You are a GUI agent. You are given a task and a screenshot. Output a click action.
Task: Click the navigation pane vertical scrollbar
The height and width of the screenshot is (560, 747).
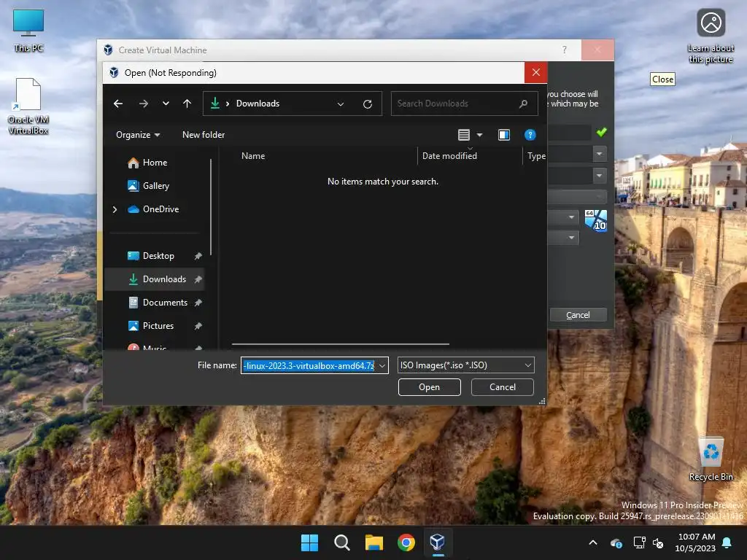coord(211,207)
